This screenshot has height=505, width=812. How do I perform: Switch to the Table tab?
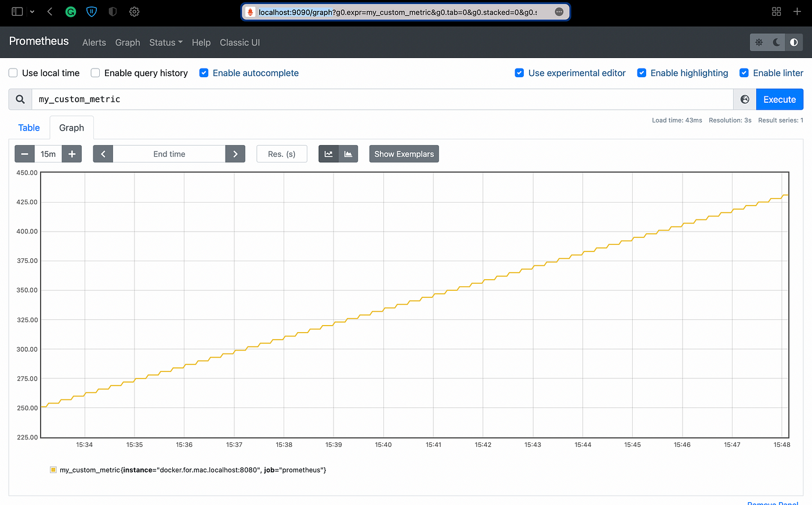click(29, 128)
